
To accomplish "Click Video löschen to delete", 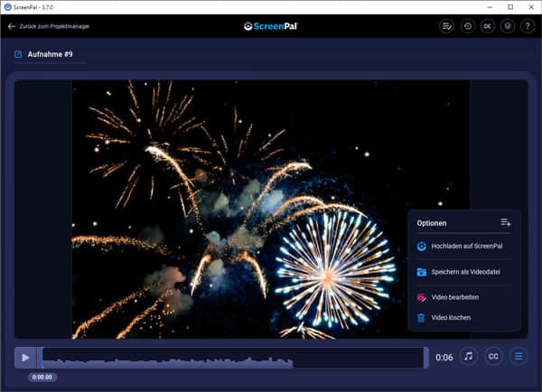I will [450, 318].
